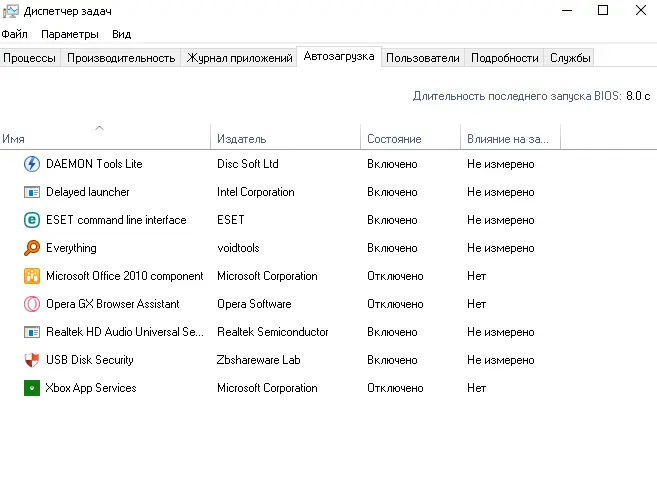This screenshot has width=657, height=488.
Task: Click the BIOS last startup duration text
Action: tap(531, 96)
